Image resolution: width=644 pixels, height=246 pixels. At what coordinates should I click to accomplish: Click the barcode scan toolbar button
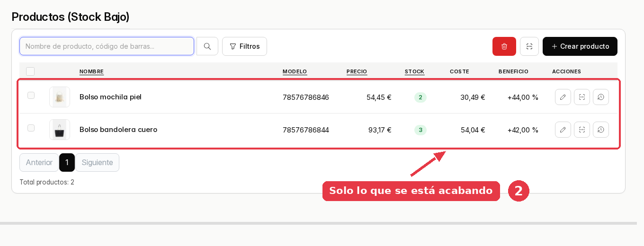(529, 46)
